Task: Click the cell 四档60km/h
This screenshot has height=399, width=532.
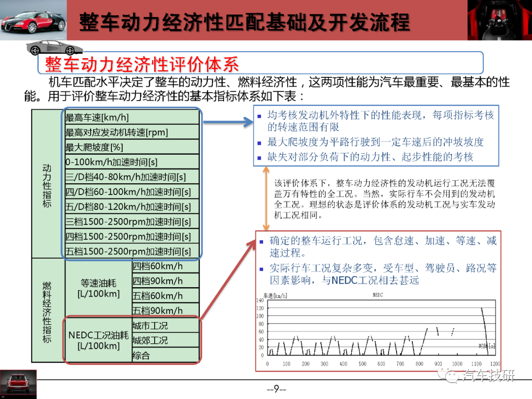Action: tap(165, 266)
